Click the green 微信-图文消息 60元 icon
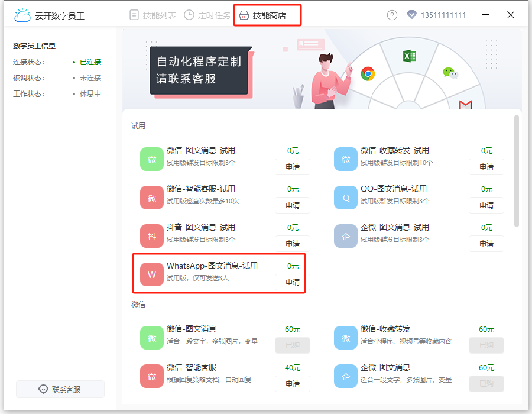Viewport: 532px width, 414px height. [152, 338]
